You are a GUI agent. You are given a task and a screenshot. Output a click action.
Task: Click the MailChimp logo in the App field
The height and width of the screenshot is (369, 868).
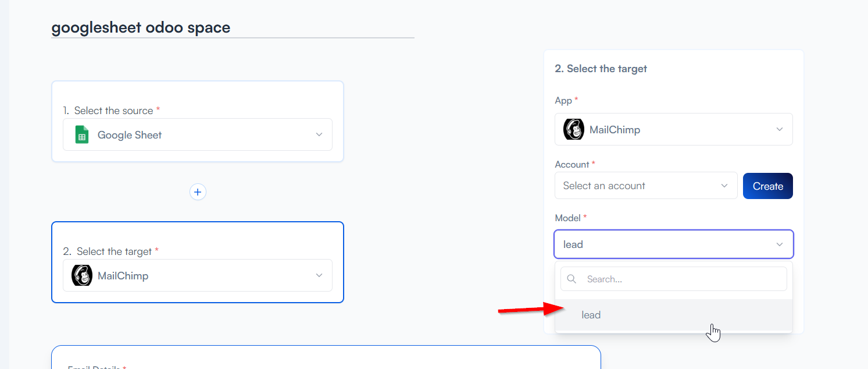(x=574, y=129)
